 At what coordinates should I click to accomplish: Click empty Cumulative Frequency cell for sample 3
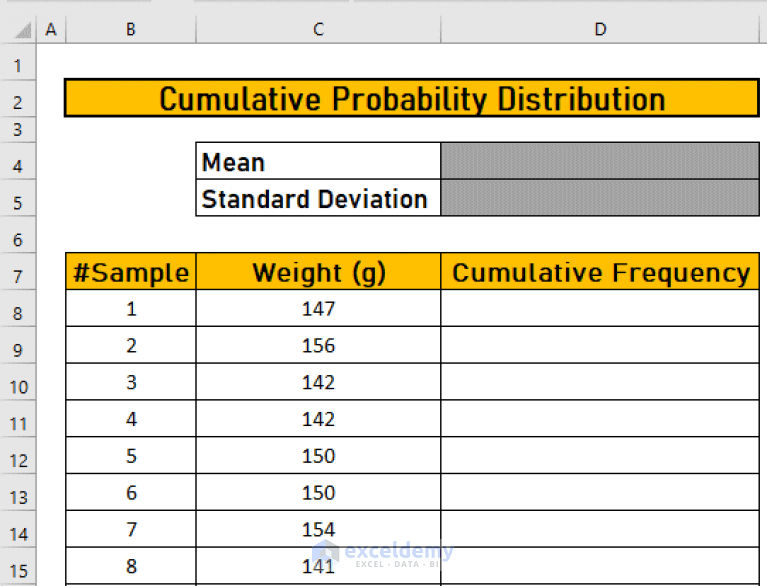tap(600, 382)
